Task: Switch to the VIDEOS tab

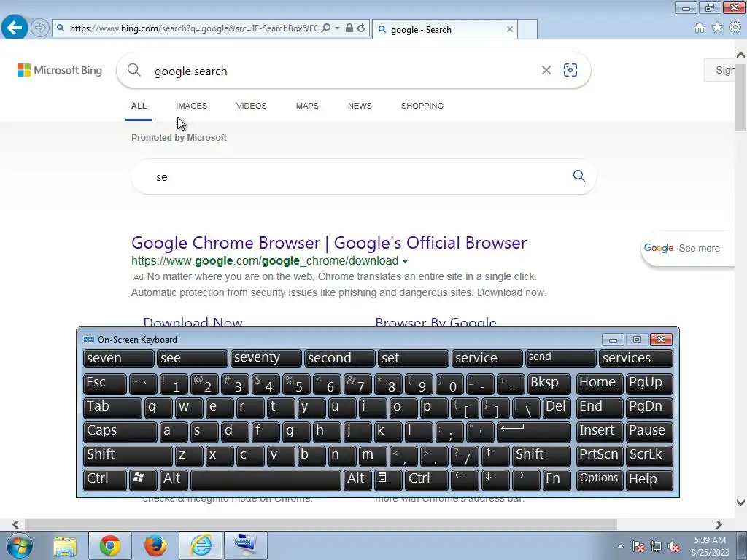Action: point(252,106)
